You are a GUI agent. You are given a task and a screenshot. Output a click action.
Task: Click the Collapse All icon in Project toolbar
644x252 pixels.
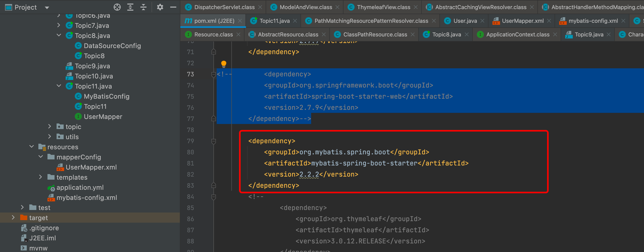click(x=143, y=7)
